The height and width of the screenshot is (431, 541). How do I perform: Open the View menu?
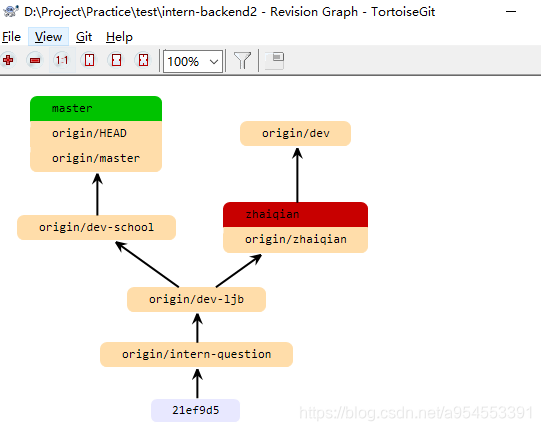tap(48, 37)
